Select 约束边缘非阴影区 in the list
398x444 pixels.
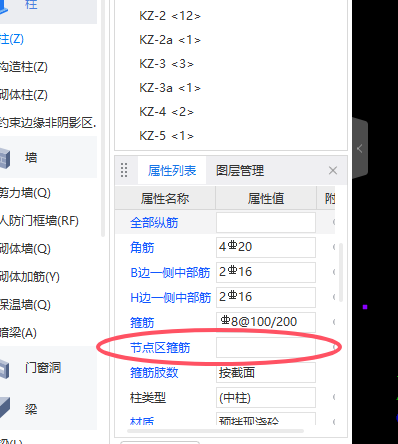[x=48, y=123]
